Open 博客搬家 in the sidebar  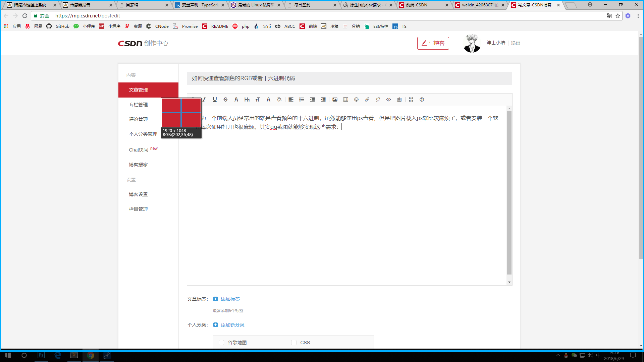coord(138,165)
